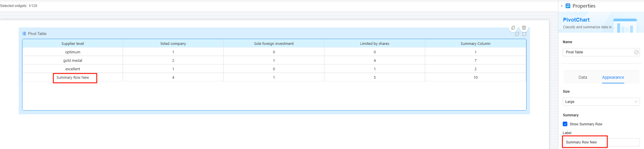Image resolution: width=644 pixels, height=149 pixels.
Task: Select the excellent row label
Action: click(73, 69)
